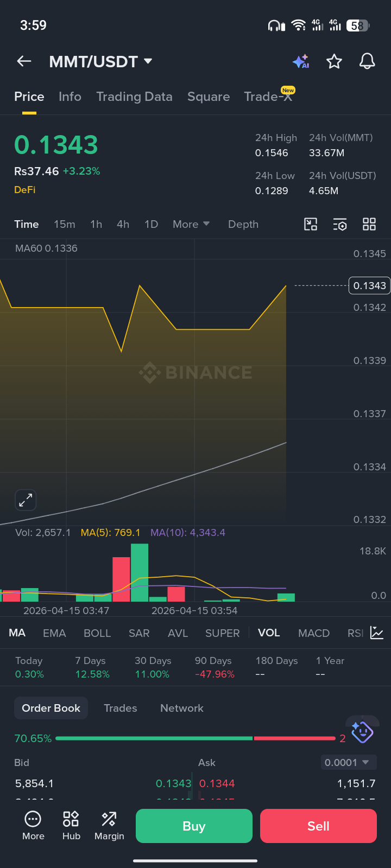Open the Hub icon
Image resolution: width=391 pixels, height=868 pixels.
71,826
